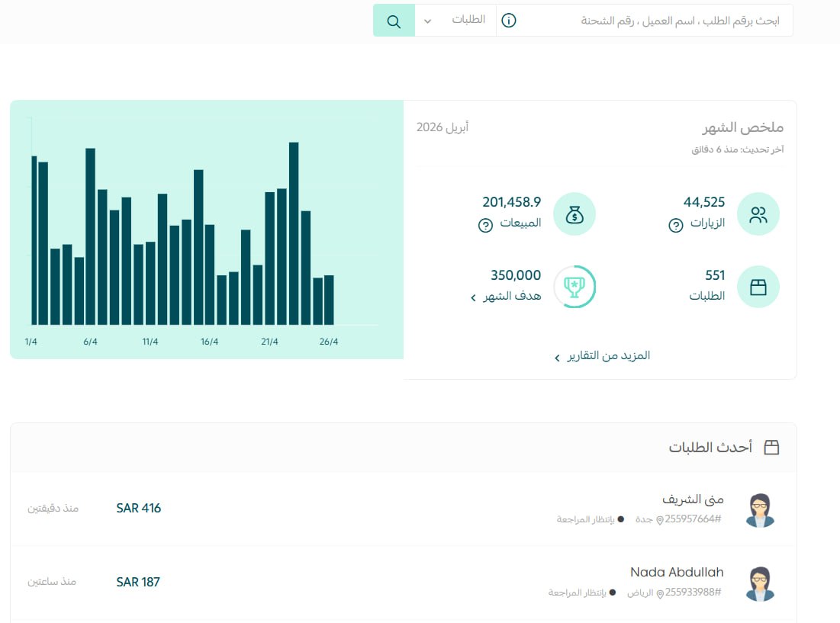Open المزيد من التقارير link
The width and height of the screenshot is (840, 623).
click(x=602, y=356)
